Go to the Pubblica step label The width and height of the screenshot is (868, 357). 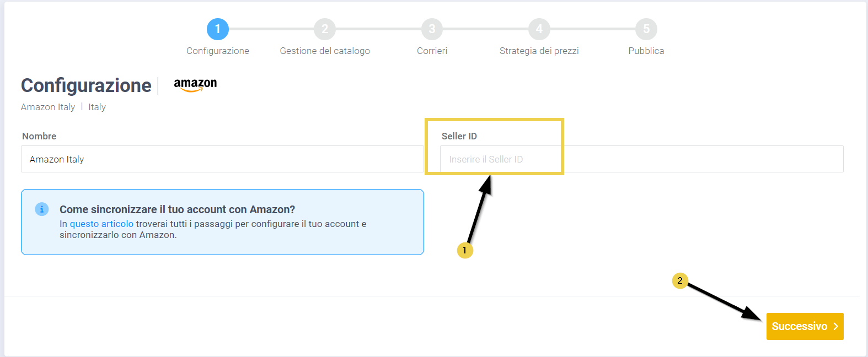pos(646,51)
